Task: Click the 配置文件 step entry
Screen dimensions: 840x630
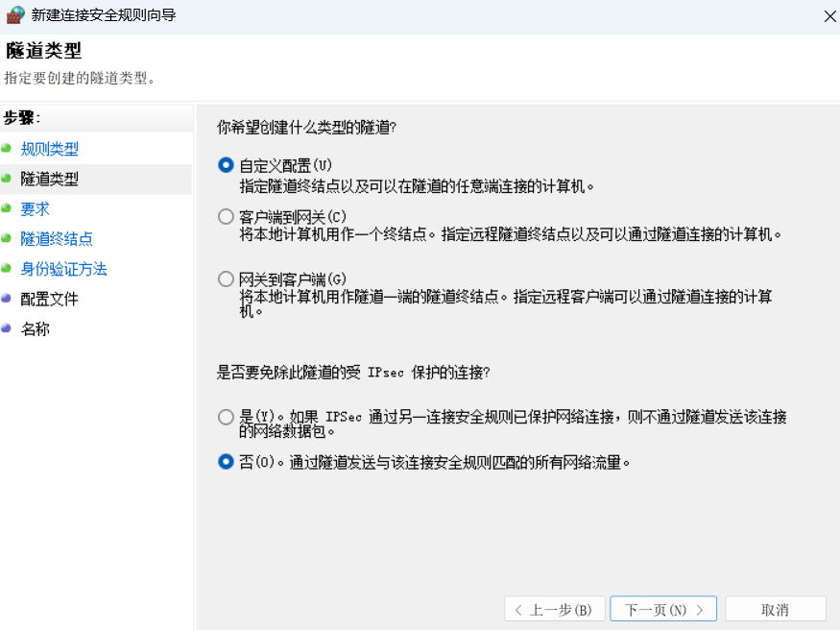Action: [x=49, y=299]
